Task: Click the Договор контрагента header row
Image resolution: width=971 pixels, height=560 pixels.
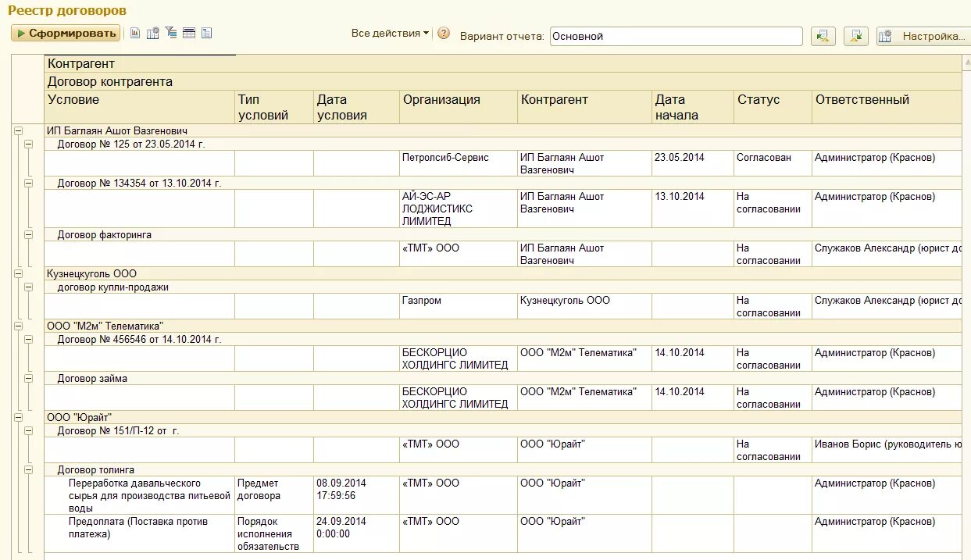Action: 503,81
